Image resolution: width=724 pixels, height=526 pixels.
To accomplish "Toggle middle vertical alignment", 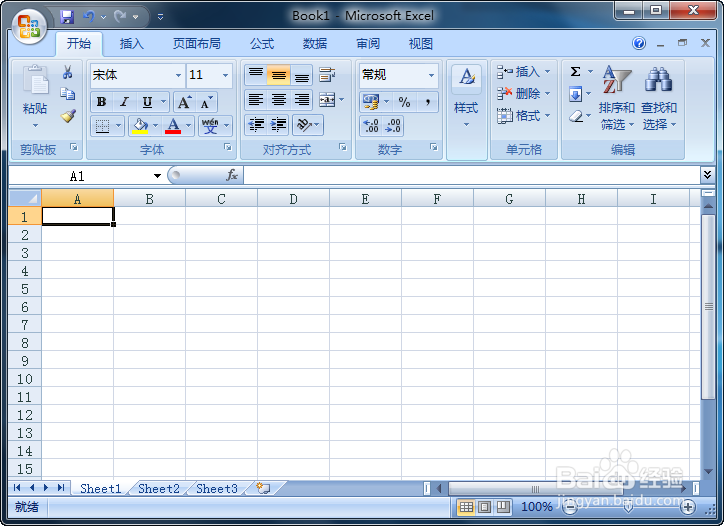I will (x=278, y=74).
